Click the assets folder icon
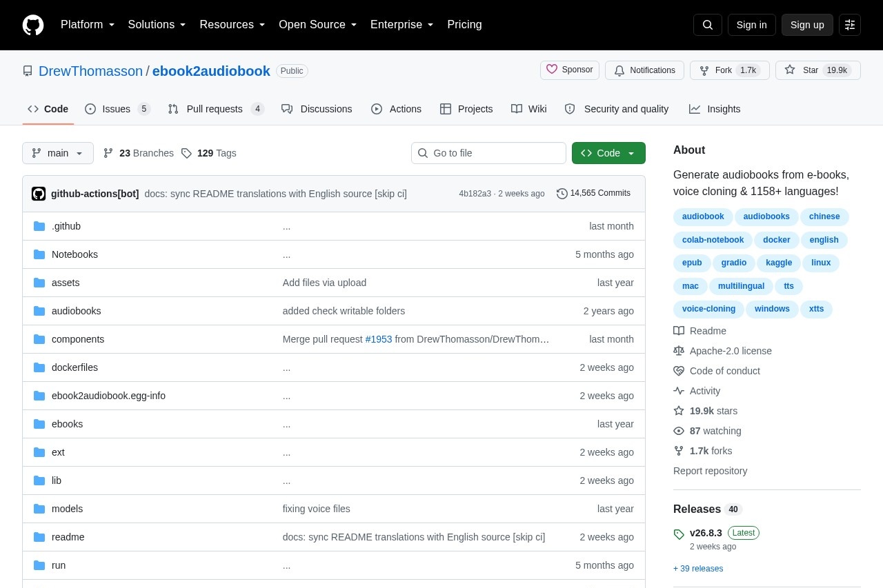 coord(39,283)
